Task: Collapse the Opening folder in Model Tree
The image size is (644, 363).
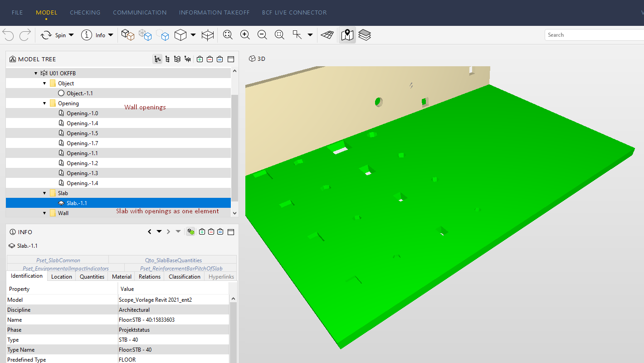Action: [44, 103]
